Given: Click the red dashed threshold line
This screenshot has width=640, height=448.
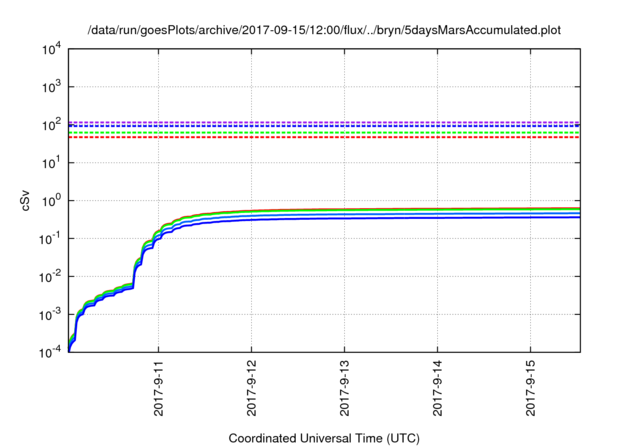Looking at the screenshot, I should [x=324, y=137].
